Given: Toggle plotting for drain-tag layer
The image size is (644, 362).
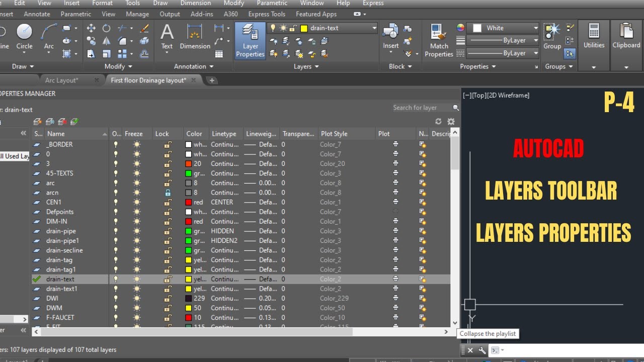Looking at the screenshot, I should (395, 260).
